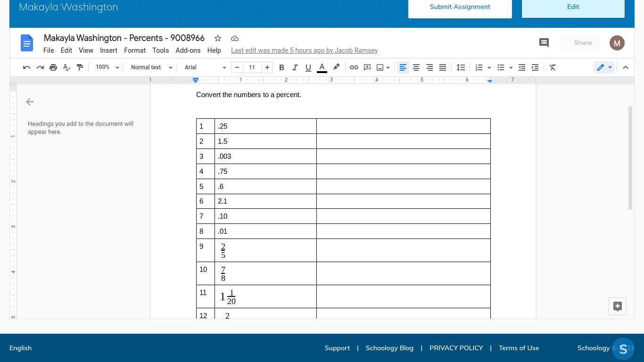Toggle italic formatting

click(295, 67)
